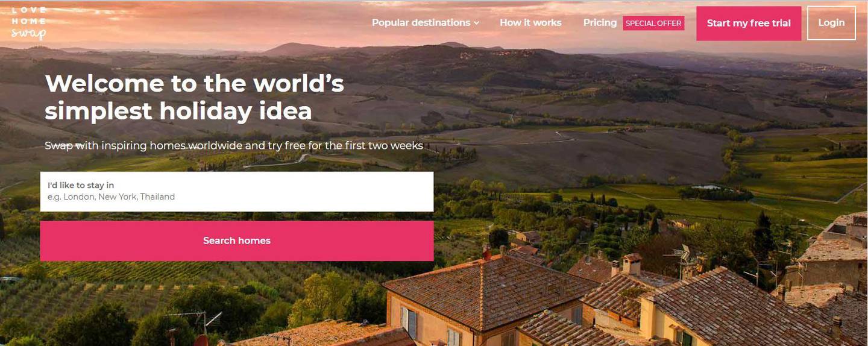Click the "LOVE" word in the logo
Screen dimensions: 868x346
click(x=28, y=10)
